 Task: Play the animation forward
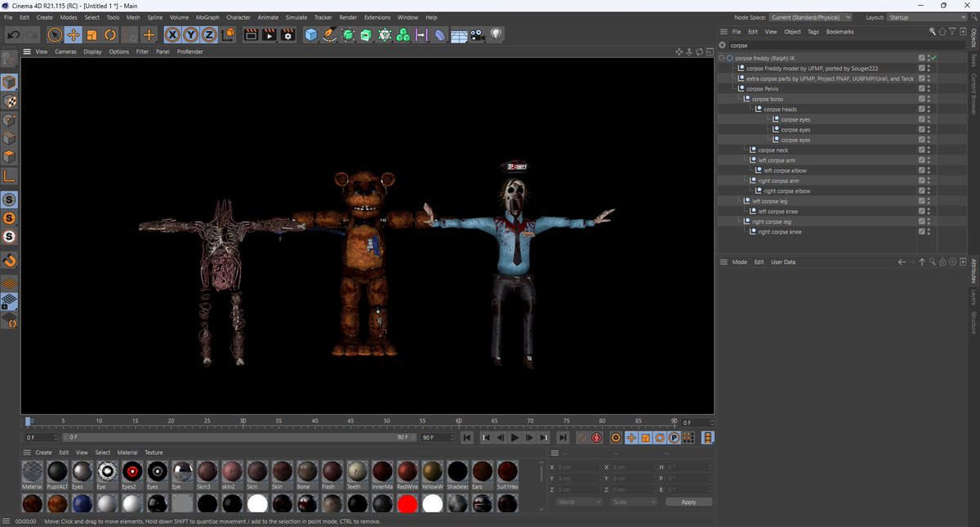pos(514,438)
